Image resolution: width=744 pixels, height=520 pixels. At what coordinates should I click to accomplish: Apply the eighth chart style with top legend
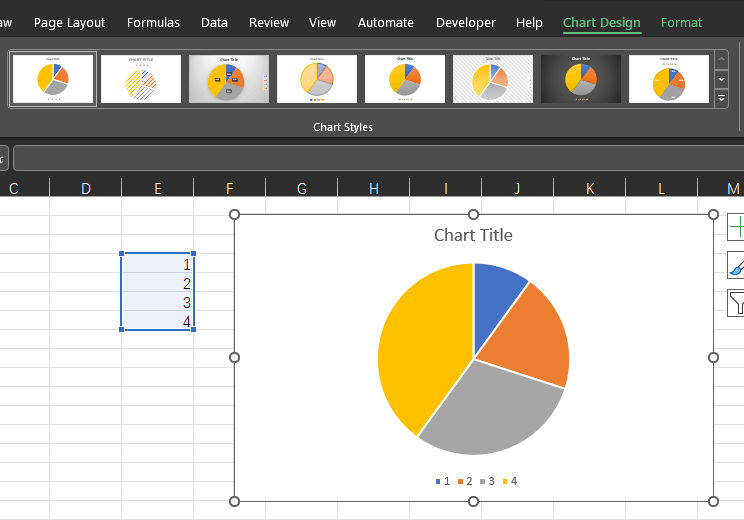click(x=669, y=79)
